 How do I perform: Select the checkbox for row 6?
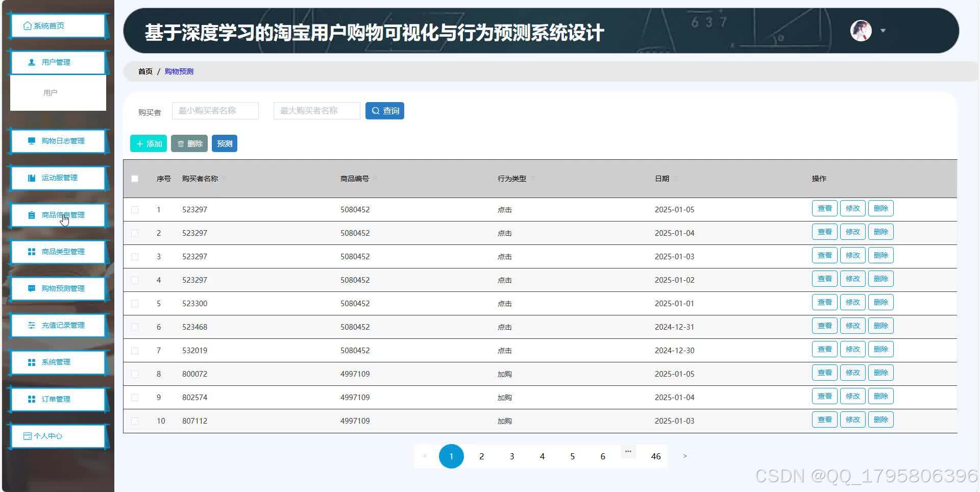[x=135, y=327]
